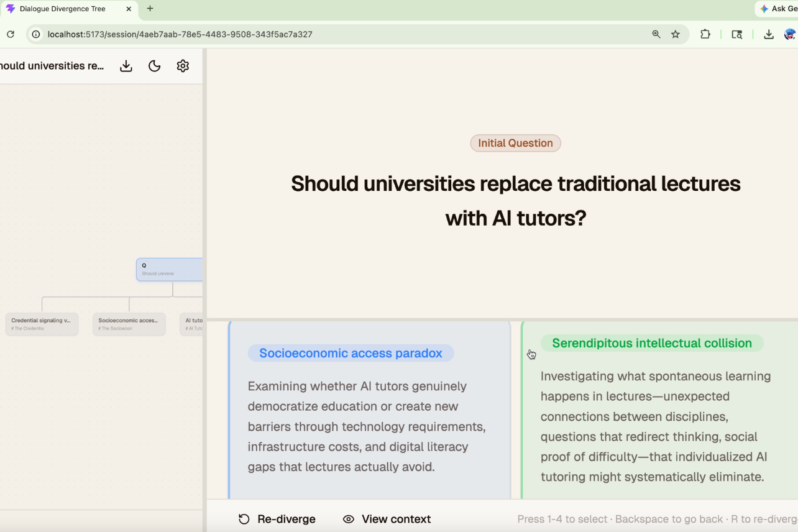The image size is (798, 532).
Task: Click the Q root node in tree
Action: point(170,269)
